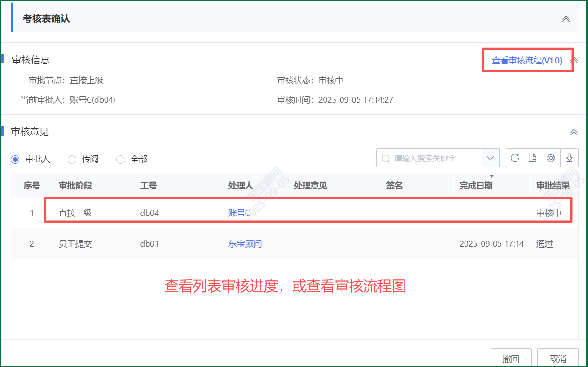Click the 取消 button
The width and height of the screenshot is (588, 367).
pos(558,358)
